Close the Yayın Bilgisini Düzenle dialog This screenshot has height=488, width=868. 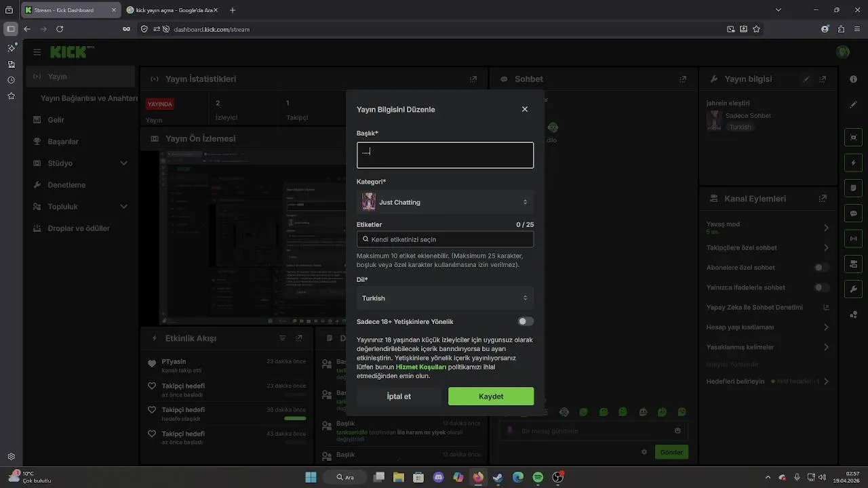point(524,109)
